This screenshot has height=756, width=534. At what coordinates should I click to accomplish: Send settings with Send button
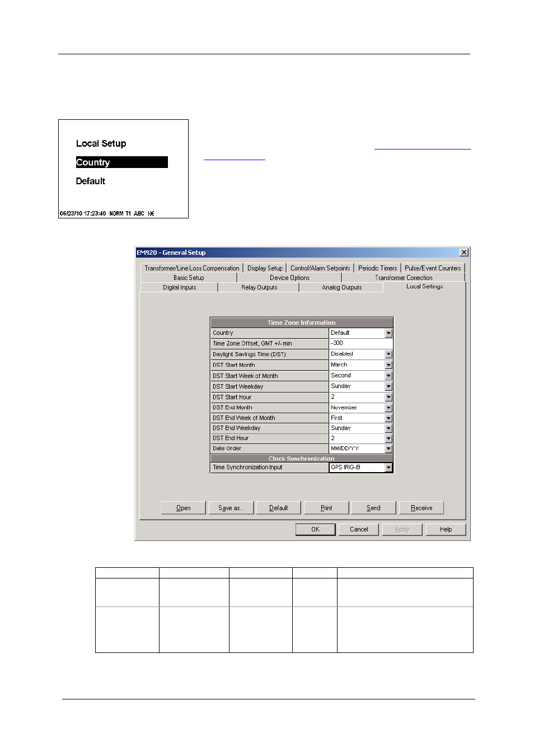[x=373, y=508]
